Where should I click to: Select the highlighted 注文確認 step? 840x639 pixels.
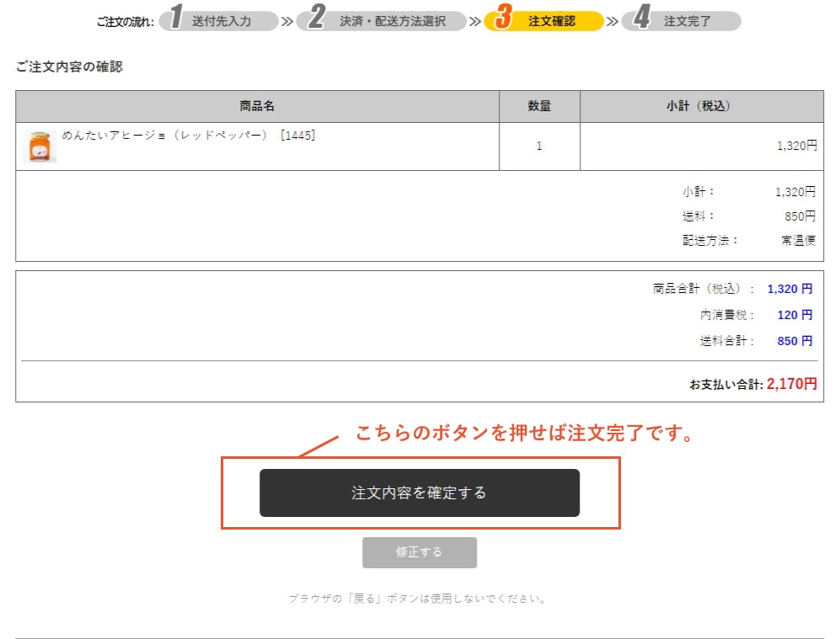pos(552,21)
